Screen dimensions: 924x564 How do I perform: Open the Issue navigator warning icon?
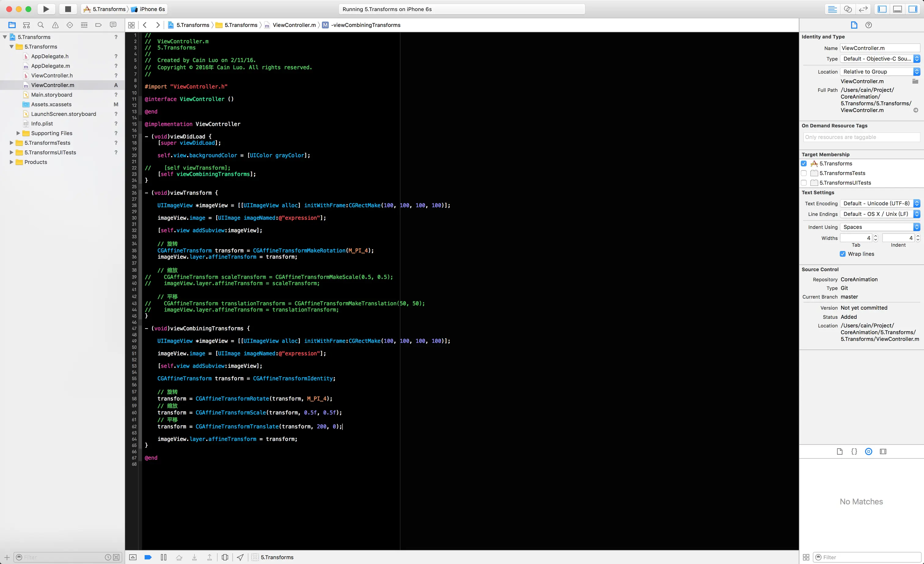[55, 25]
